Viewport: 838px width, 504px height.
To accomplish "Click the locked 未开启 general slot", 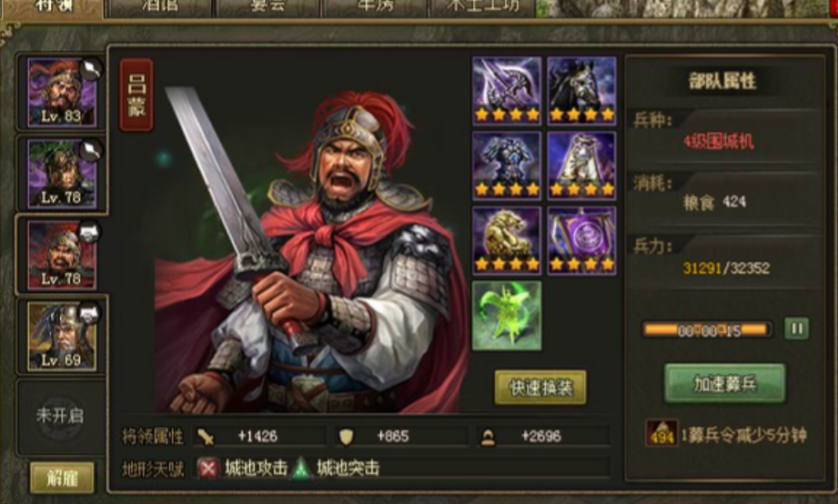I will coord(60,415).
